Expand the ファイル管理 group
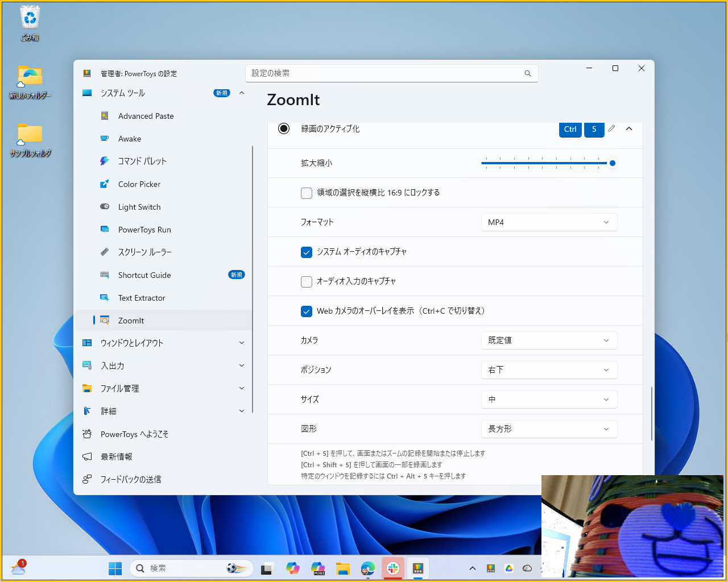Screen dimensions: 728x582 [x=242, y=388]
